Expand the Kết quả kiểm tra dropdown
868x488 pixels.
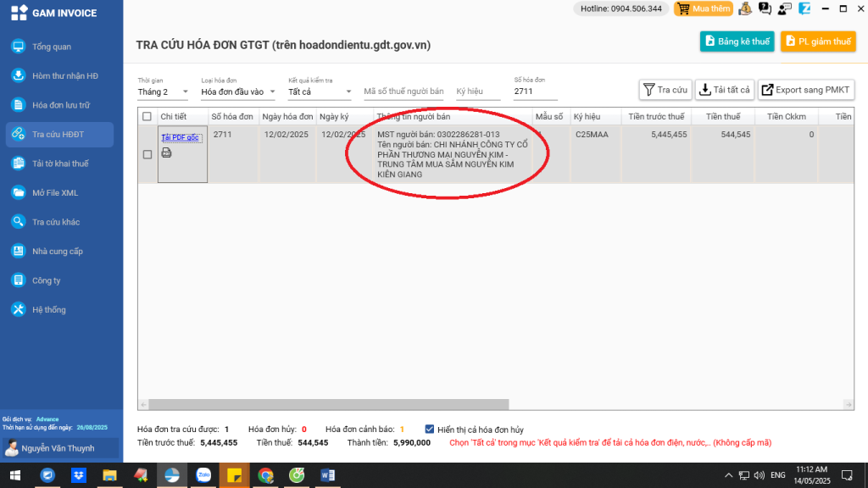(320, 91)
